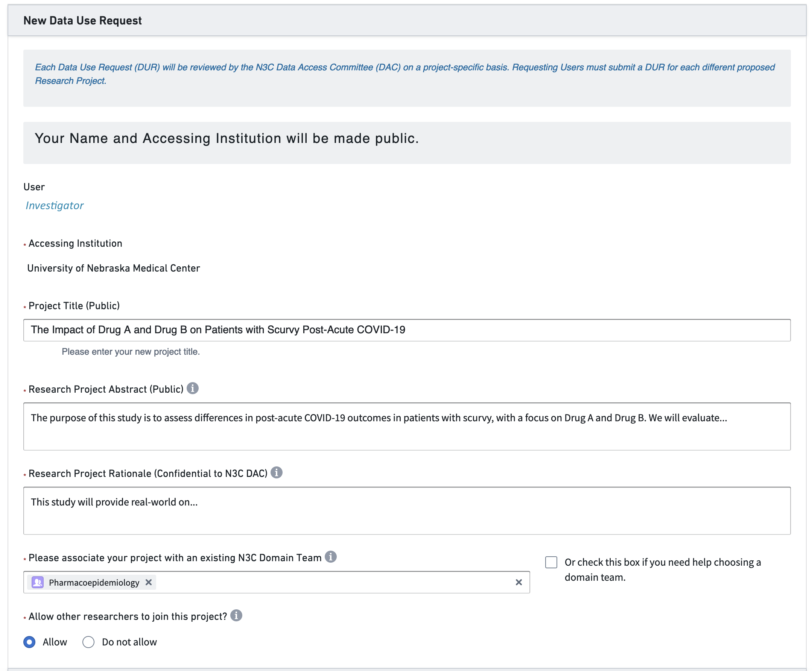Click the Pharmacoepidemiology tag label
812x671 pixels.
[x=94, y=583]
